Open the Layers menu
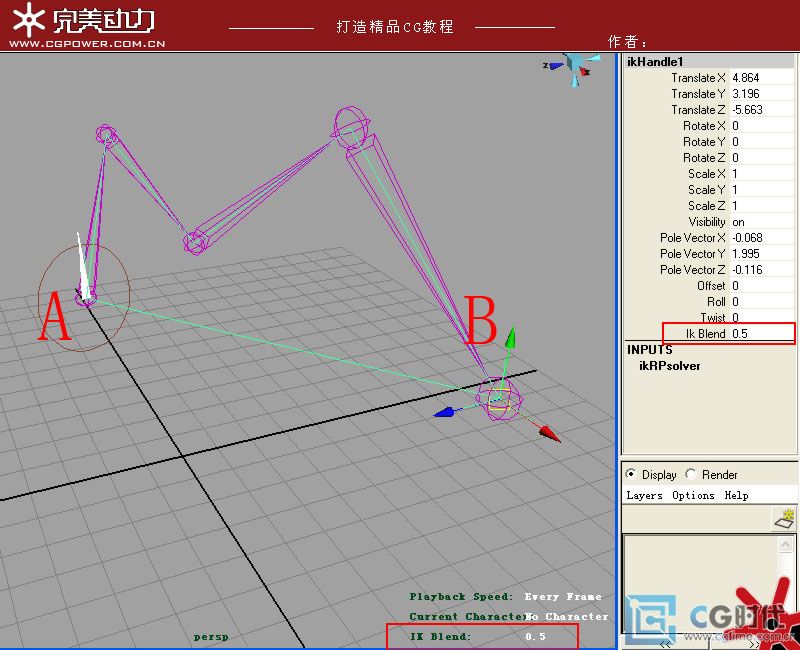This screenshot has height=650, width=800. tap(644, 495)
